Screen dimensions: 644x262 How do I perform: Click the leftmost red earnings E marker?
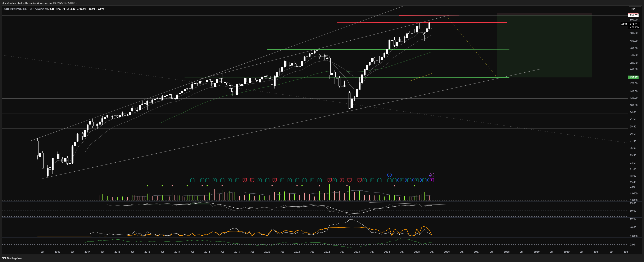245,180
